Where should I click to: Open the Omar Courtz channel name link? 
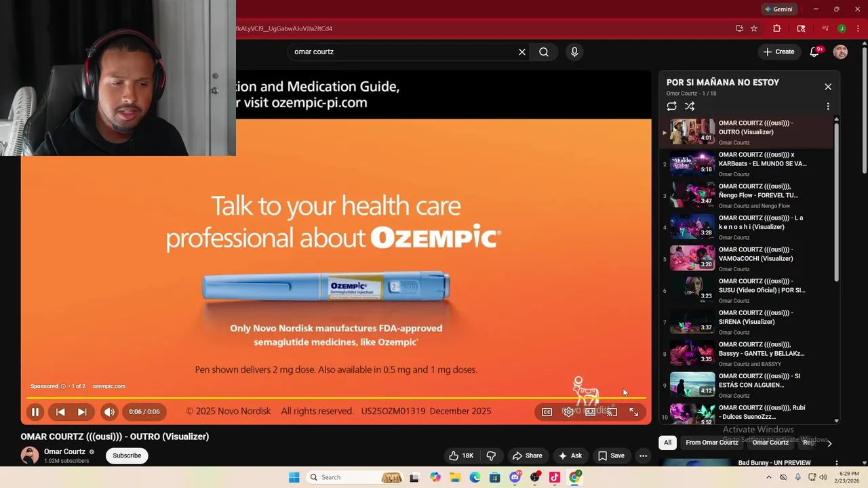click(x=64, y=451)
